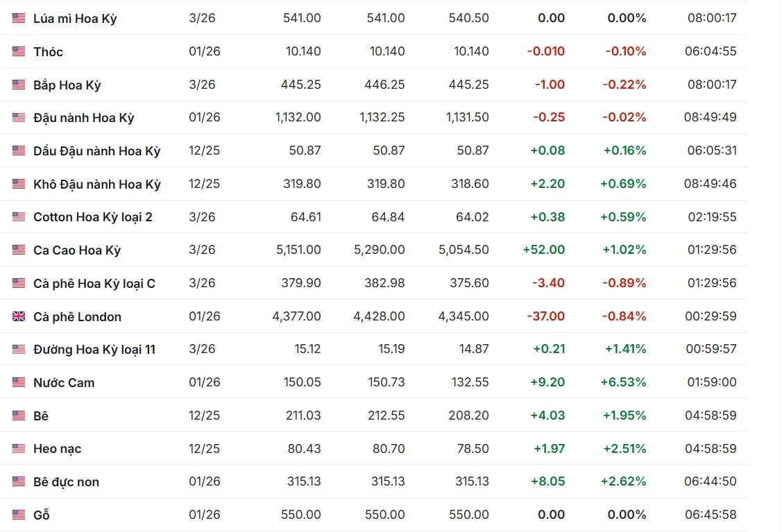The width and height of the screenshot is (782, 532).
Task: Click the US flag beside Bắp Hoa Kỳ
Action: (x=19, y=85)
